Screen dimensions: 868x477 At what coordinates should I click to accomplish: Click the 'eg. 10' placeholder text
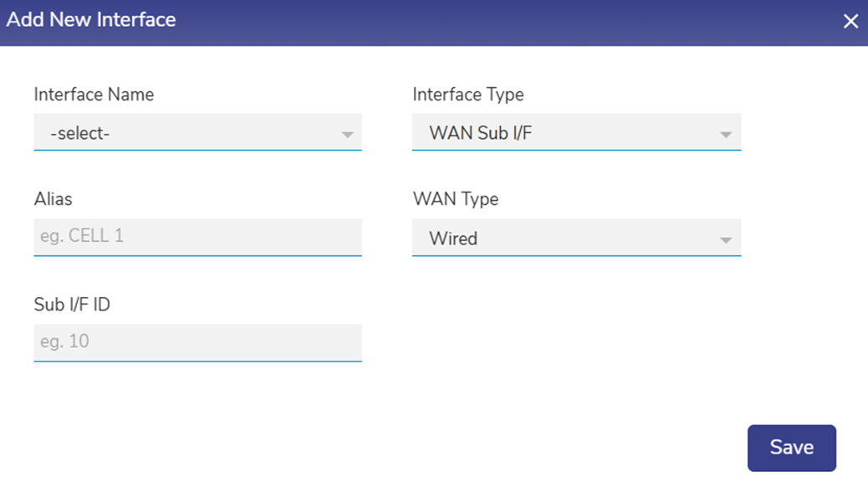(x=64, y=341)
